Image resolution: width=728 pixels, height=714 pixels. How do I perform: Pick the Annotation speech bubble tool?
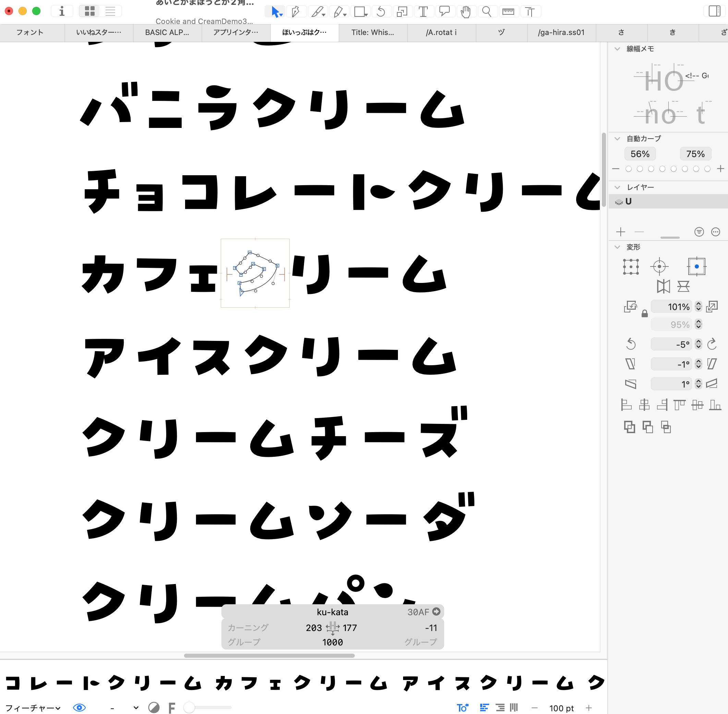pyautogui.click(x=444, y=12)
